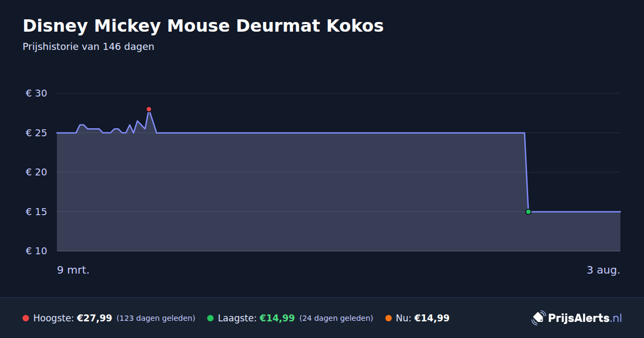
Task: Click the green €14,99 lowest price value
Action: [x=277, y=318]
